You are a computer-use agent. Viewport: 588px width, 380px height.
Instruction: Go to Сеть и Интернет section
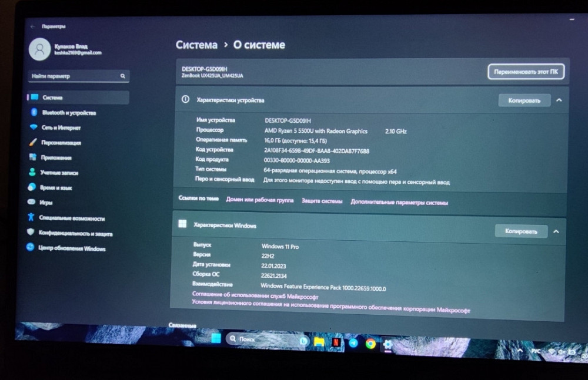click(x=61, y=127)
